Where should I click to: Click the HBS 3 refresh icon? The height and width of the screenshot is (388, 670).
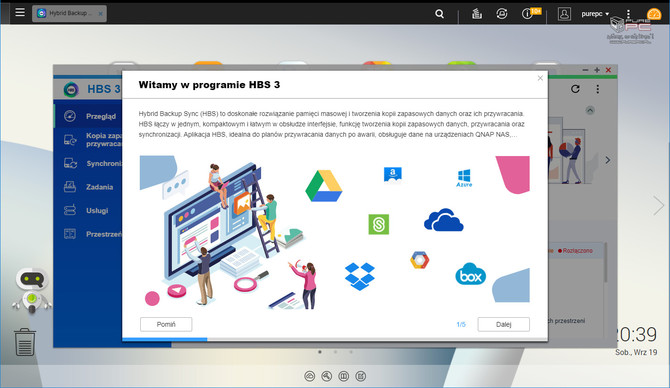click(575, 89)
